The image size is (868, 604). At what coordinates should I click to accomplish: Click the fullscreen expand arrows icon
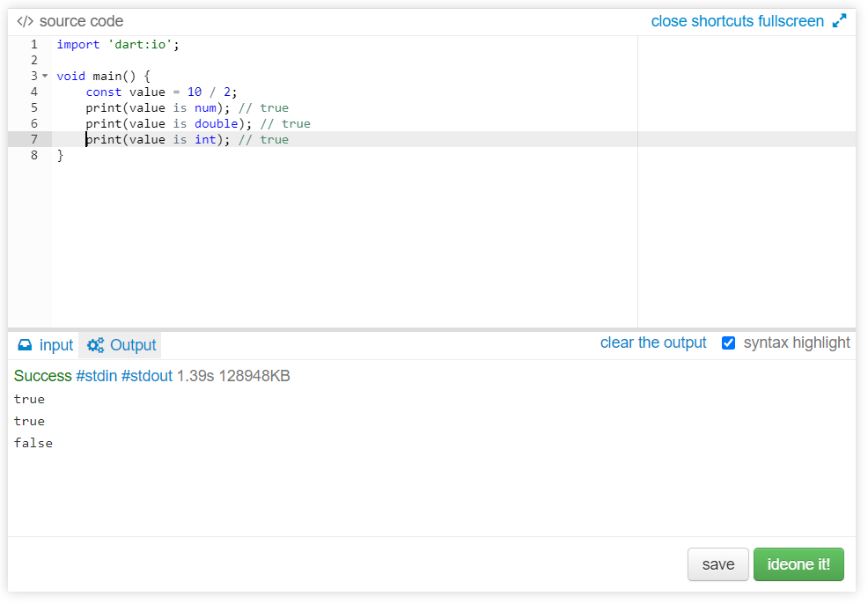pos(839,21)
